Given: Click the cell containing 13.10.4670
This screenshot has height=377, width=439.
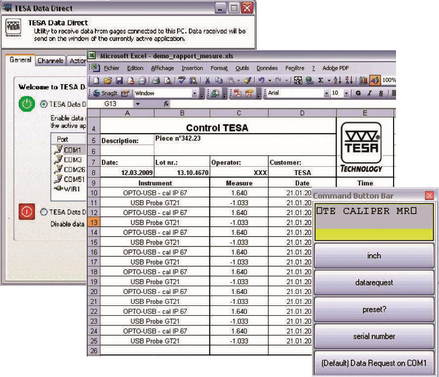Looking at the screenshot, I should pos(182,173).
